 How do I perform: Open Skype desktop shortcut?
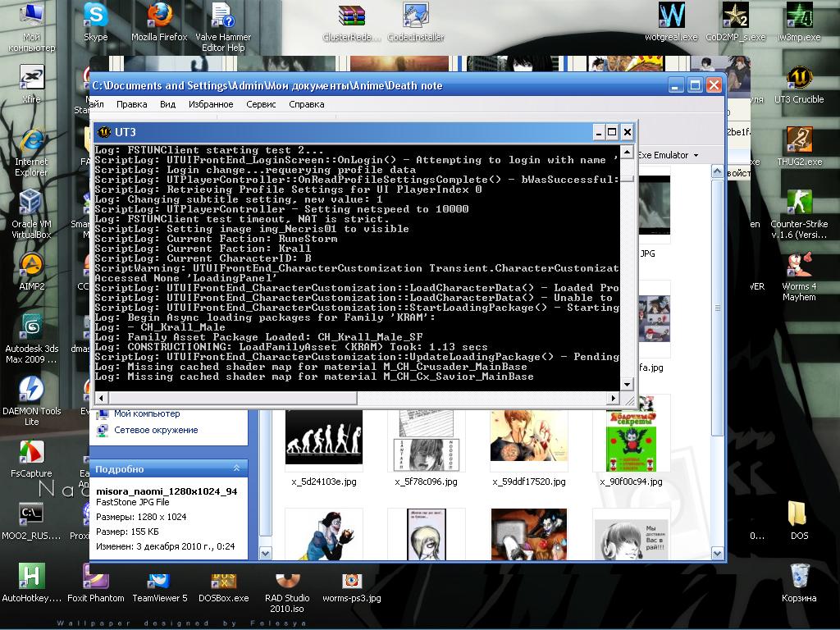[x=95, y=16]
